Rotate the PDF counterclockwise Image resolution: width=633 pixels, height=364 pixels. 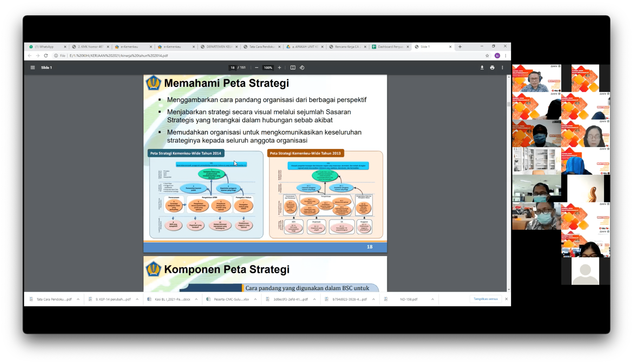[x=302, y=67]
